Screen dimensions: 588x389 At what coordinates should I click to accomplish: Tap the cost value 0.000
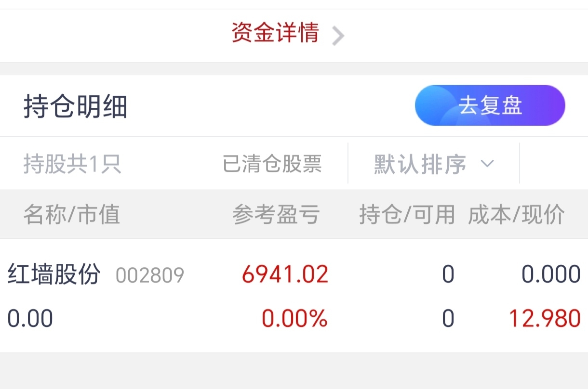551,274
